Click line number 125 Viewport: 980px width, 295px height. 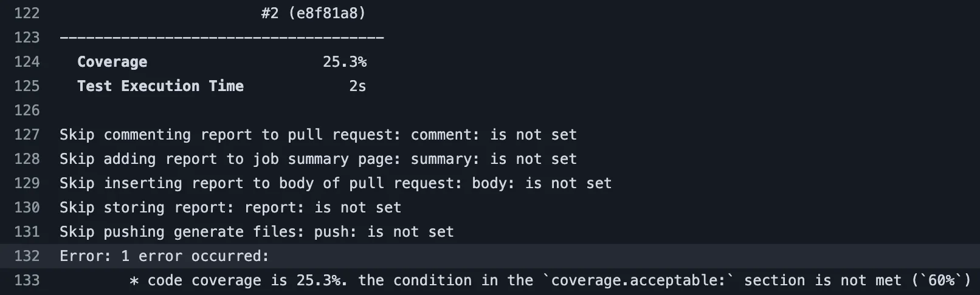tap(27, 86)
